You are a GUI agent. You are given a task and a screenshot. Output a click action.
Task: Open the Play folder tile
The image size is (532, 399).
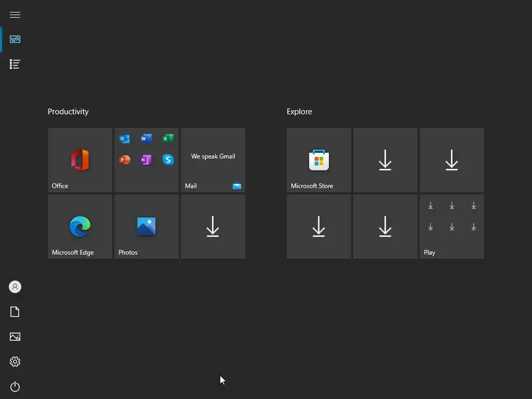(452, 227)
